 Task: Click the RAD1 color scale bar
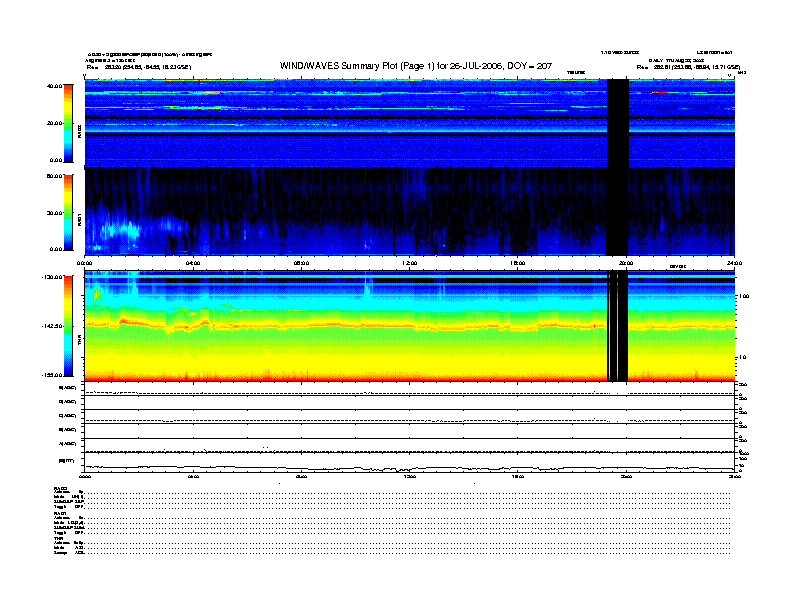[68, 212]
